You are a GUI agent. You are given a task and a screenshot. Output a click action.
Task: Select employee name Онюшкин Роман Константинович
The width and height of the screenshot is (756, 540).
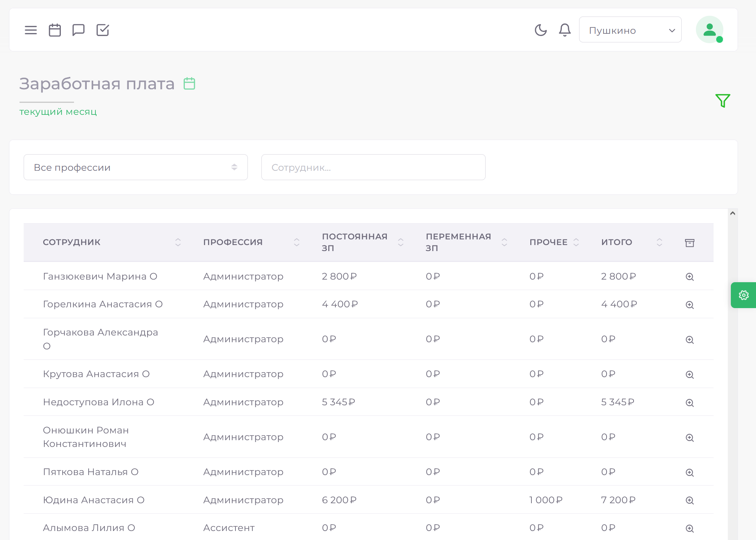(x=86, y=437)
